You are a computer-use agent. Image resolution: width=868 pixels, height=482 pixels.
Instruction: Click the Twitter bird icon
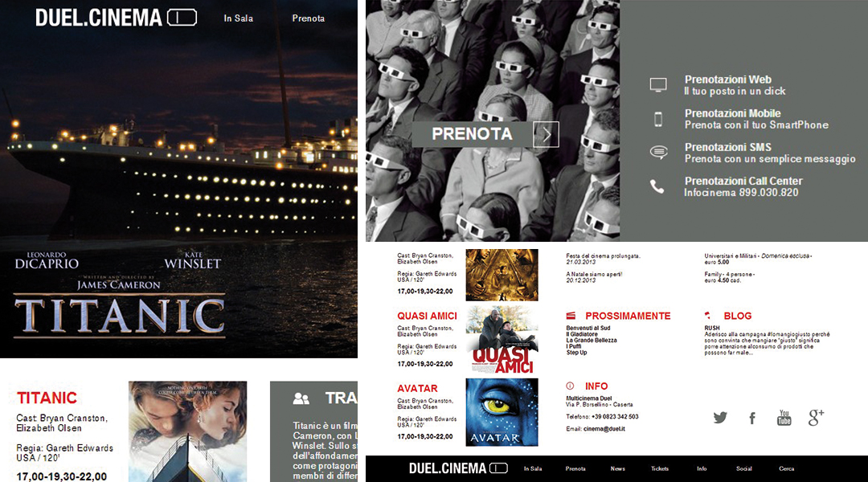(720, 418)
